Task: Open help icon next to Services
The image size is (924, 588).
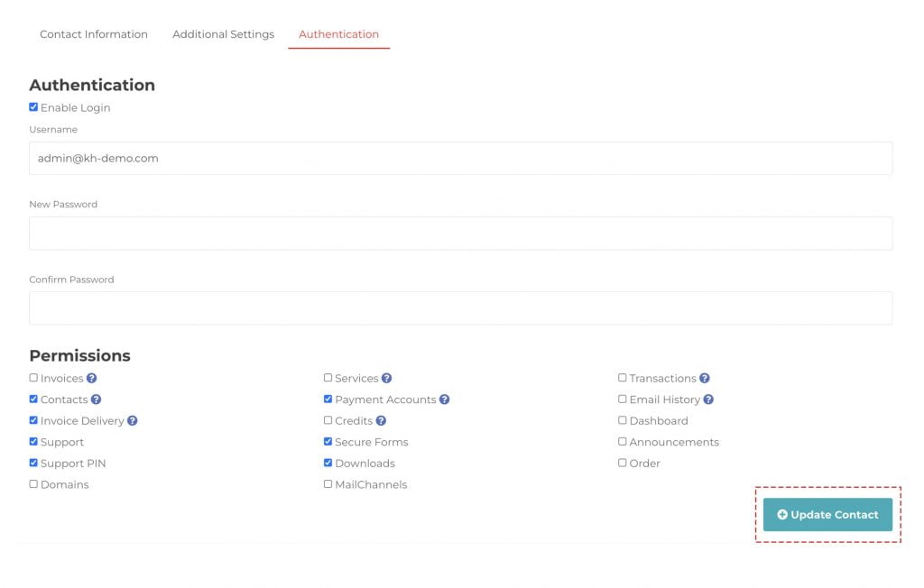Action: [386, 378]
